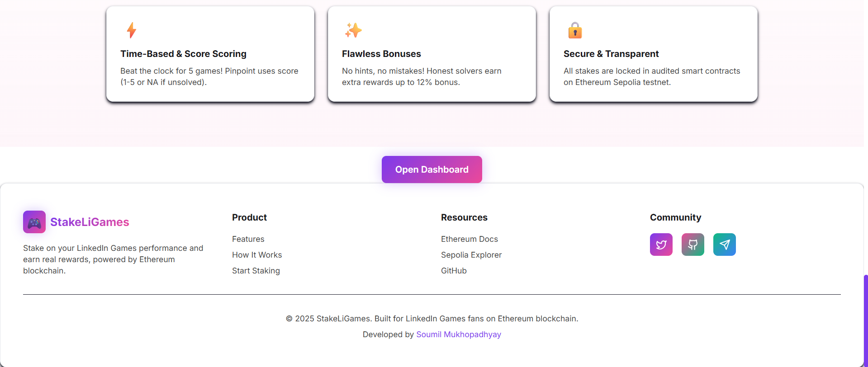This screenshot has height=367, width=868.
Task: Click the lightning bolt scoring icon
Action: point(132,30)
